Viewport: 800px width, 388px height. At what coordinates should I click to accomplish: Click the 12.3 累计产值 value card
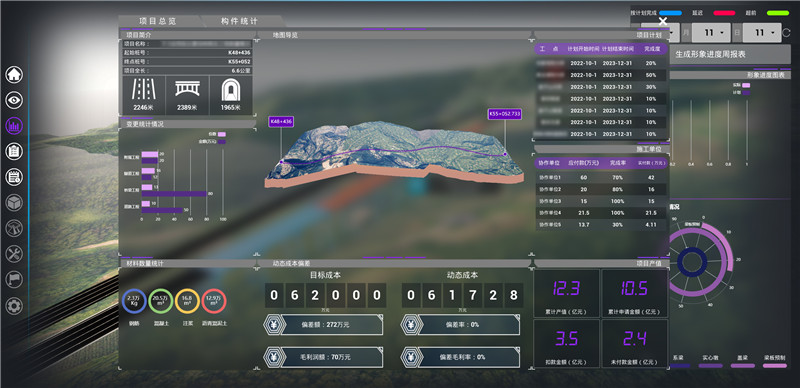(566, 294)
